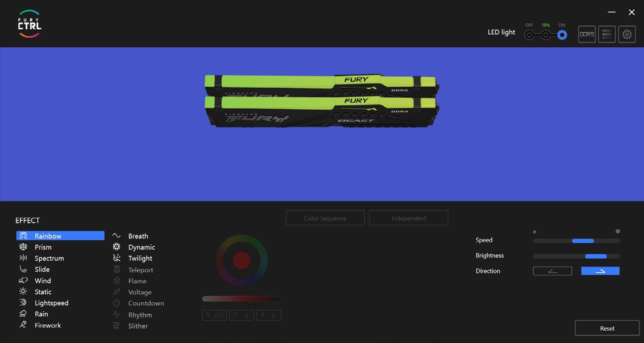
Task: Select the Dynamic effect icon
Action: pyautogui.click(x=116, y=247)
